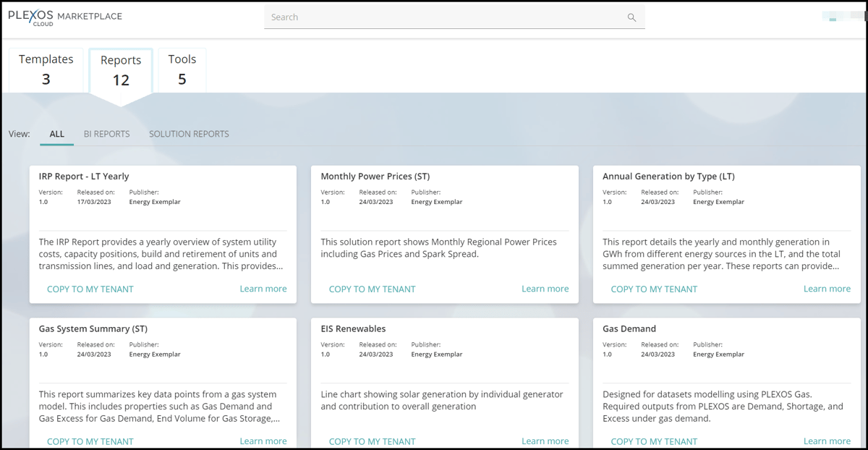This screenshot has height=450, width=868.
Task: Click the IRP Report description text
Action: coord(163,254)
